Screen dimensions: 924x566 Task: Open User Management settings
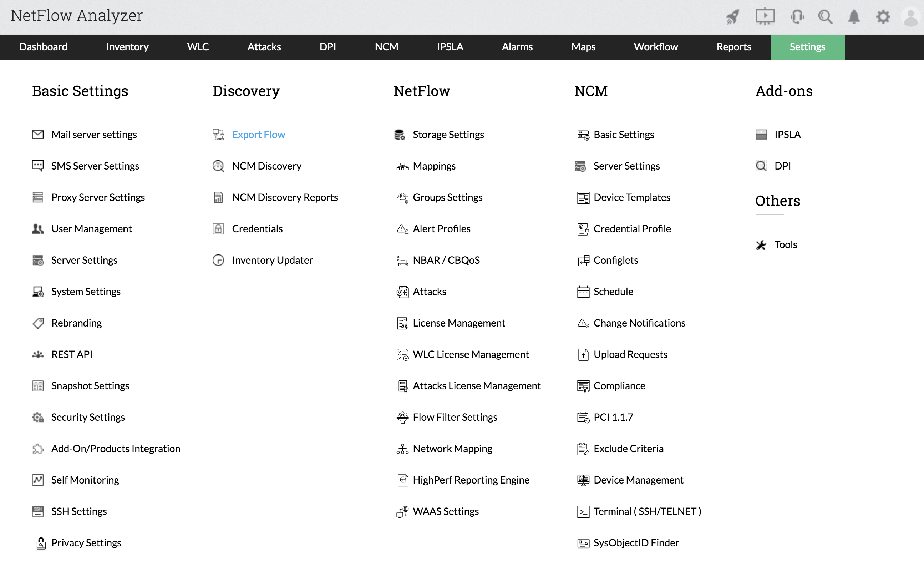point(91,229)
